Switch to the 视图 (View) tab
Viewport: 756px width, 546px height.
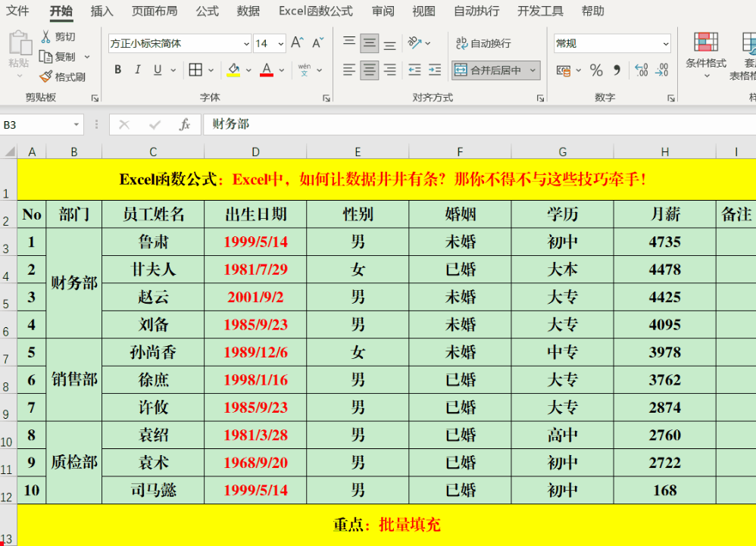(423, 11)
